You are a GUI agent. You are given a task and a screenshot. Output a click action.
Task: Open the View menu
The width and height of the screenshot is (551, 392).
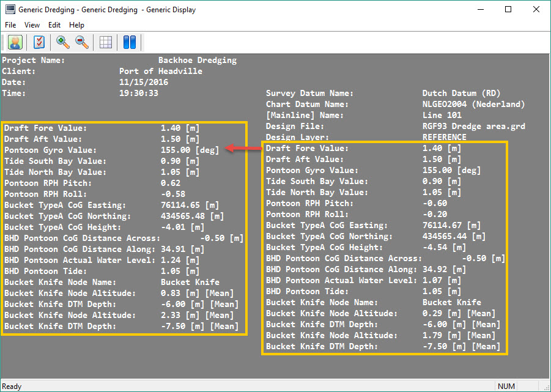32,25
